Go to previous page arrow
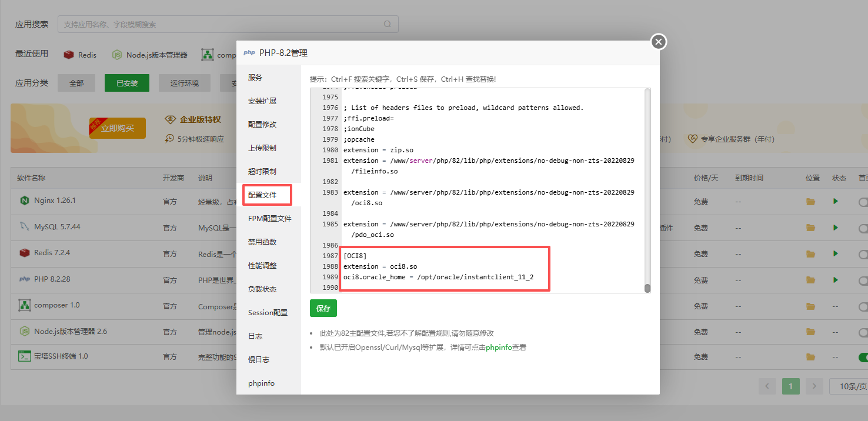Screen dimensions: 868x421 [x=767, y=386]
